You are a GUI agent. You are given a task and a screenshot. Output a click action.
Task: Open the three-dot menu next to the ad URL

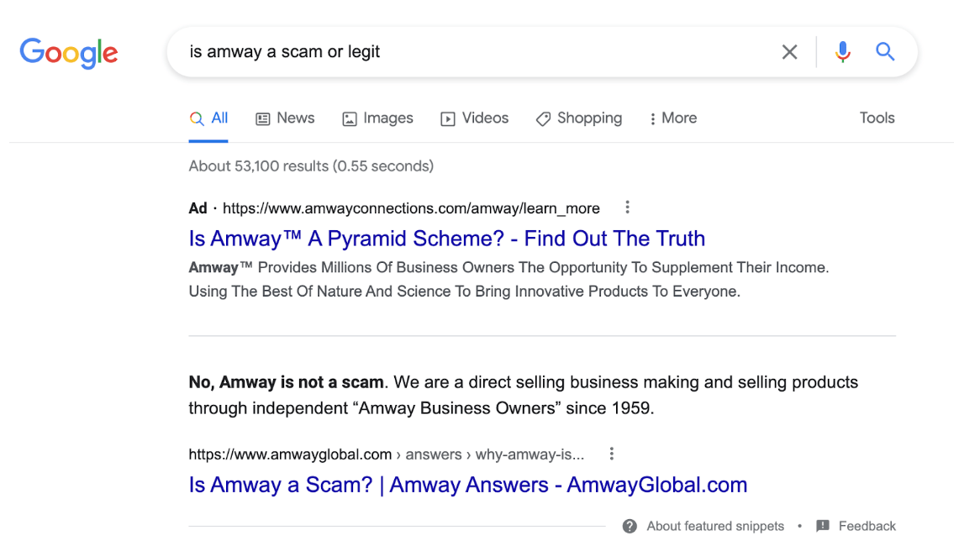click(x=627, y=207)
